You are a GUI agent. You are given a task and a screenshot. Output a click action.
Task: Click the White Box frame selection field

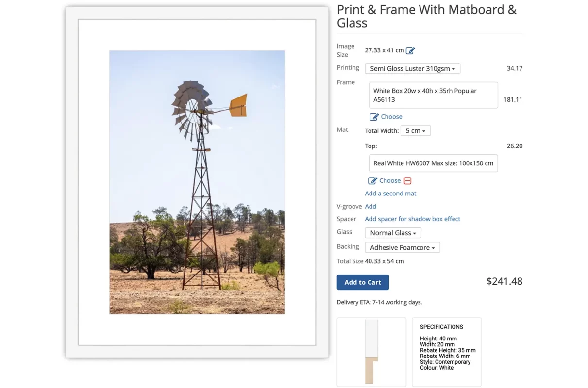[433, 95]
